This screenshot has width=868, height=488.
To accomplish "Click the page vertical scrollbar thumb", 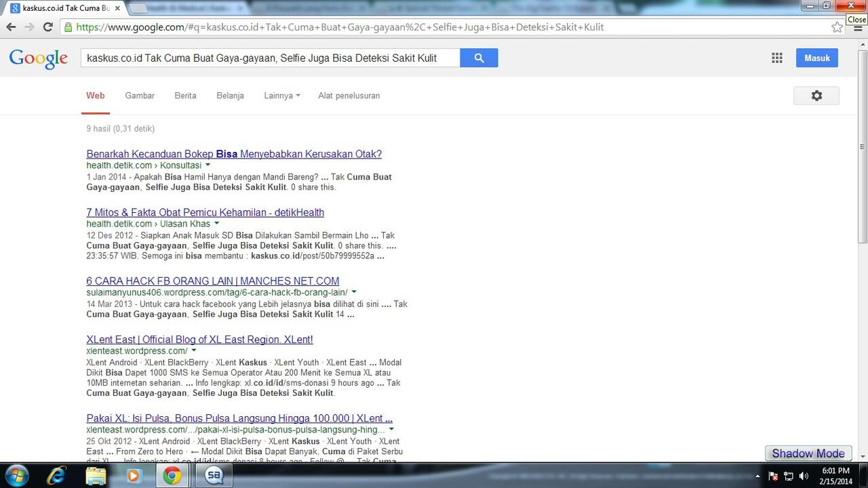I will click(863, 146).
